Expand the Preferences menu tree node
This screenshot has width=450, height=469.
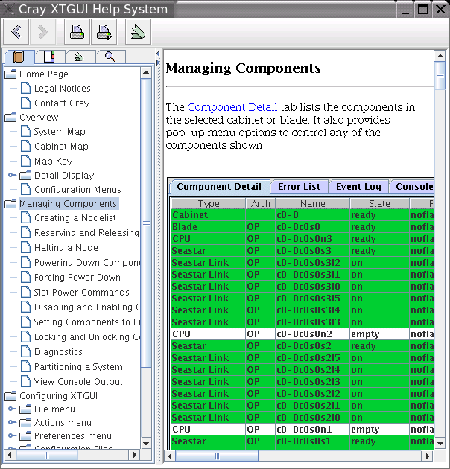coord(12,435)
